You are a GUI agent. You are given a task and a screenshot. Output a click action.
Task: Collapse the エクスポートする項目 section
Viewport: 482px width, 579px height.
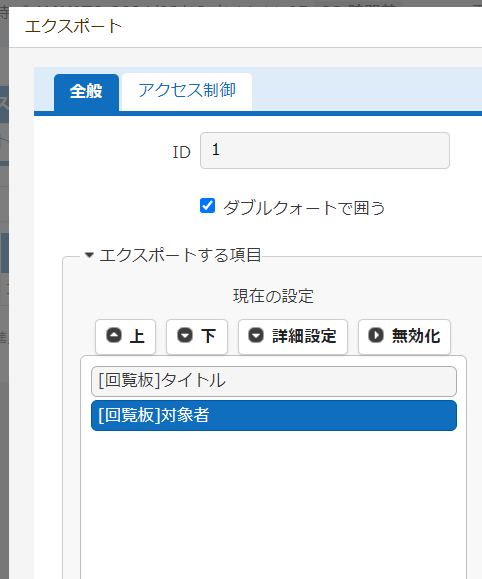click(x=89, y=255)
